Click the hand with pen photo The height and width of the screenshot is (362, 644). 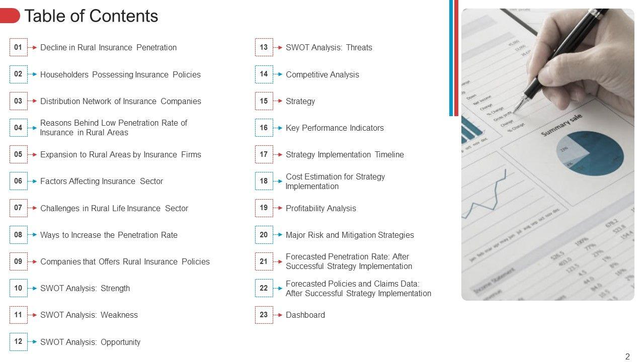point(547,154)
